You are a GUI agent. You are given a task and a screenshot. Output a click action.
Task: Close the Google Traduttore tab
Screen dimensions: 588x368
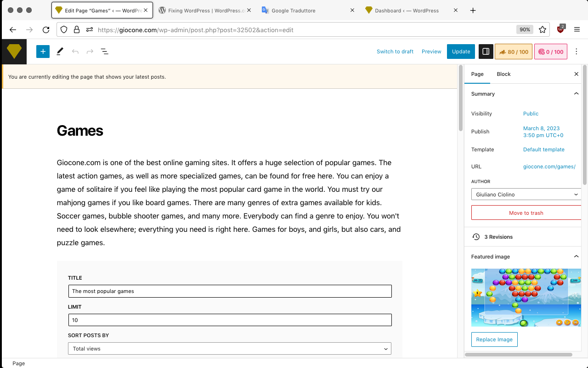[352, 10]
